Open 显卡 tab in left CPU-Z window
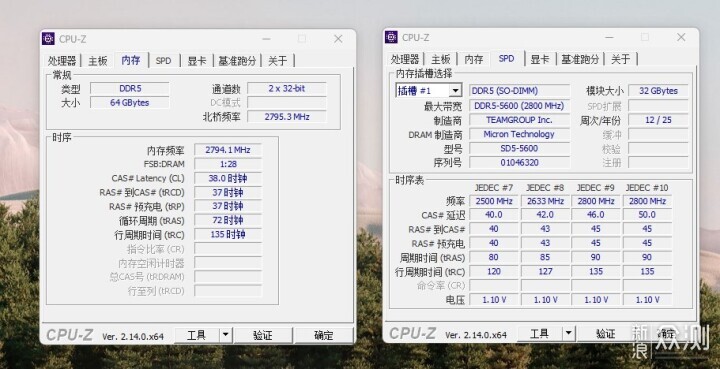This screenshot has height=369, width=720. click(197, 61)
